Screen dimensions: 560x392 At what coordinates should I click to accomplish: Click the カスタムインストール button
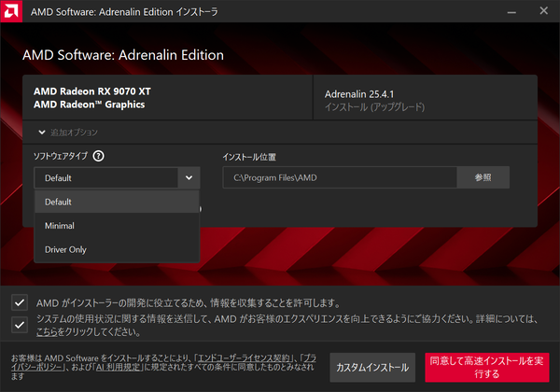pyautogui.click(x=372, y=368)
